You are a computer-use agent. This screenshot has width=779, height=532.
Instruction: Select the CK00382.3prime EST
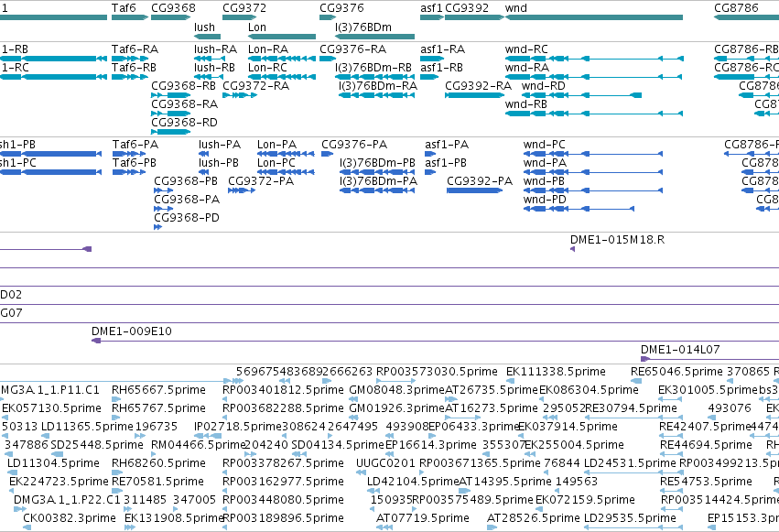pos(27,527)
